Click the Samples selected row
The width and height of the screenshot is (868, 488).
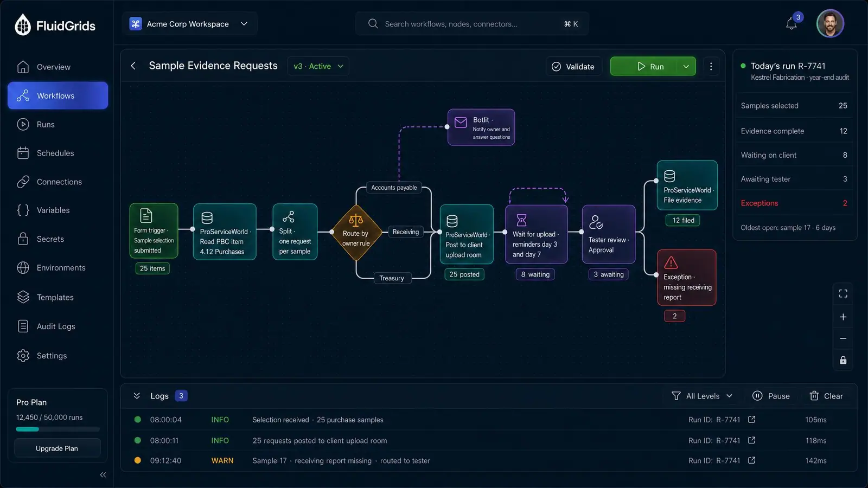pos(794,105)
